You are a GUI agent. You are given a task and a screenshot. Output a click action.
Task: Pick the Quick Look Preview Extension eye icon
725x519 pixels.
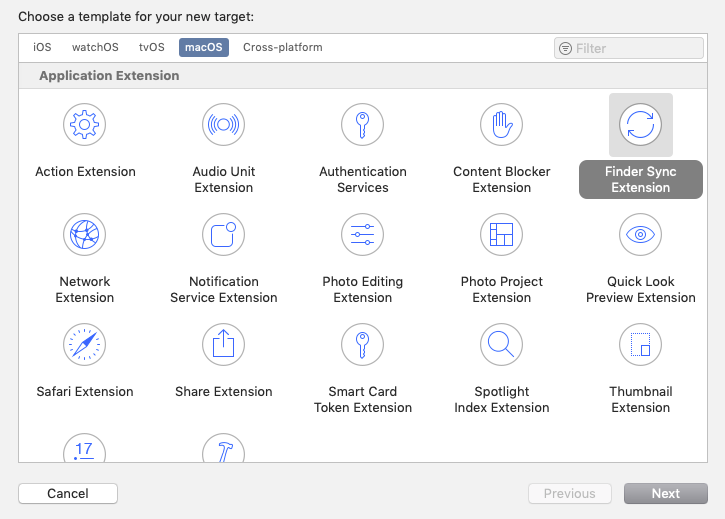[x=640, y=235]
